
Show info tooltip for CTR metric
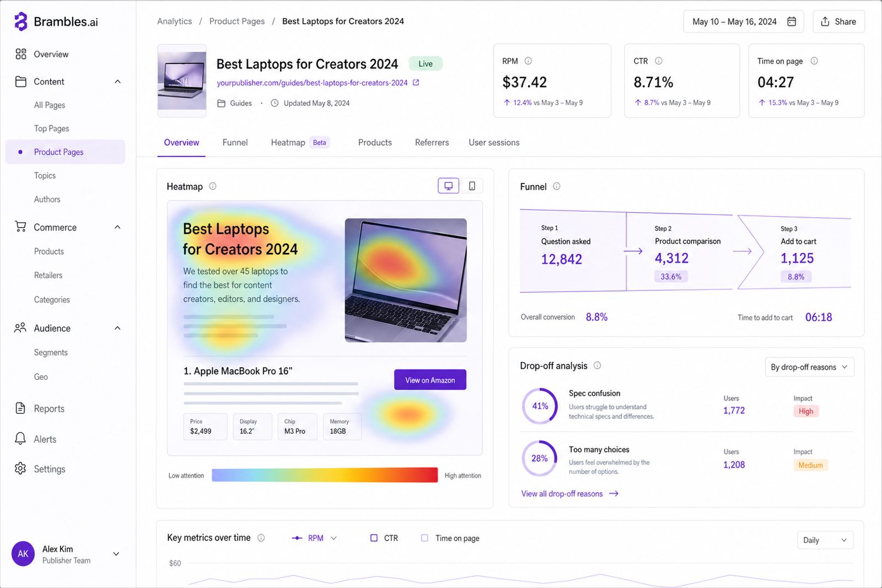click(x=658, y=61)
